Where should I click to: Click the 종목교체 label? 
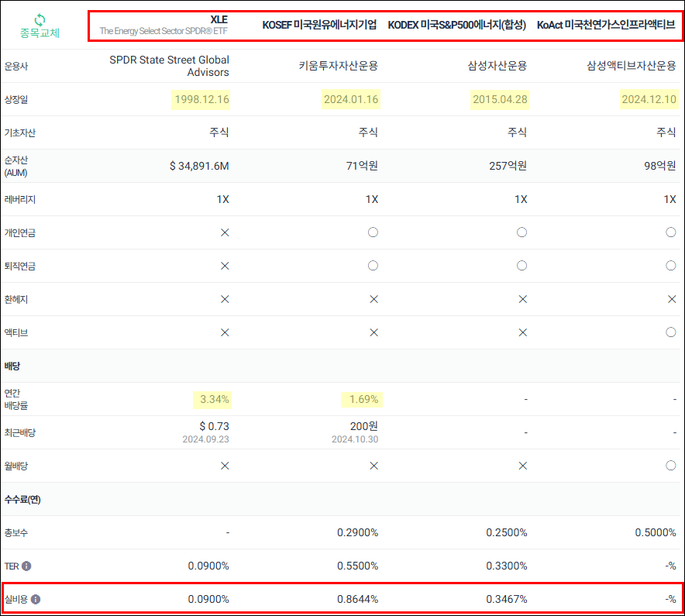(40, 33)
